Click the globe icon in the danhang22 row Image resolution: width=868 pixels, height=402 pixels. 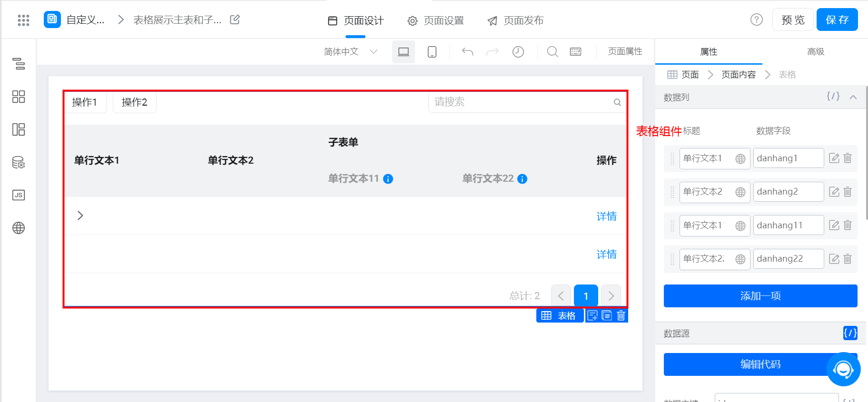point(740,259)
